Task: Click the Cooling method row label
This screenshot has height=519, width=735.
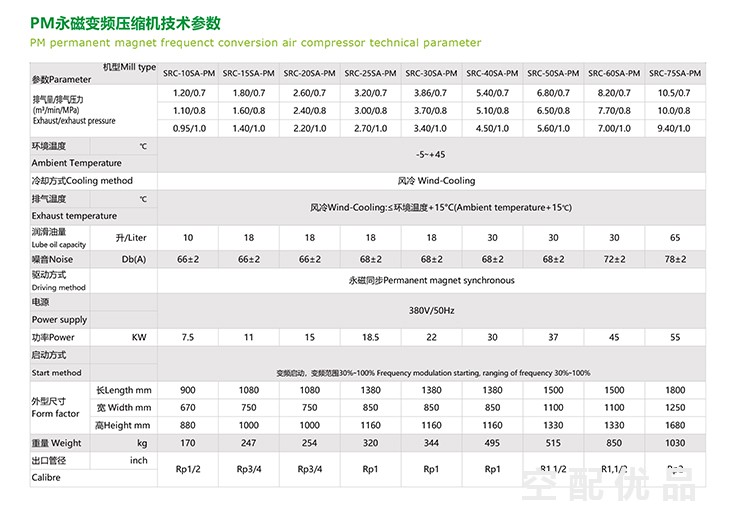Action: [82, 181]
